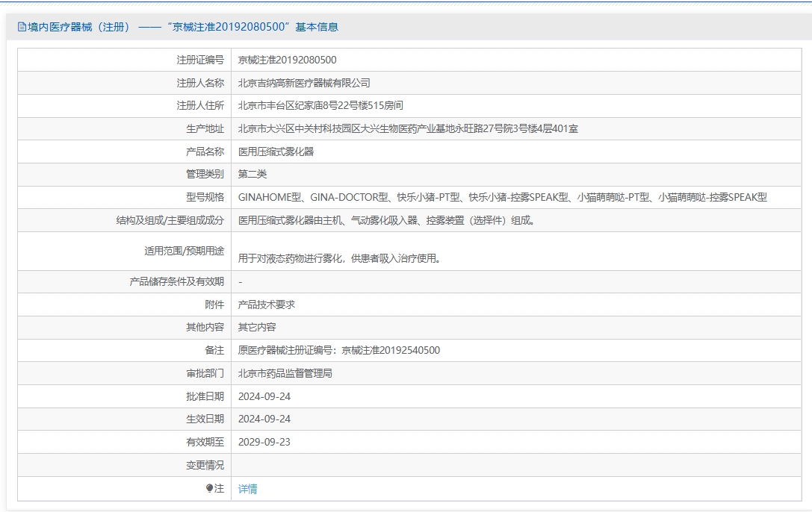Viewport: 812px width, 512px height.
Task: Click the 审批部门 label
Action: 205,373
